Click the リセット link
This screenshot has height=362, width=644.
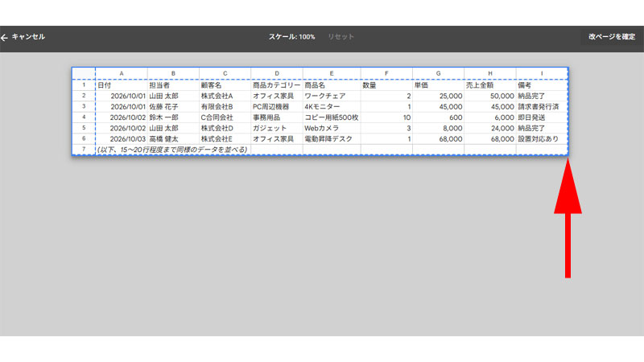click(x=341, y=37)
